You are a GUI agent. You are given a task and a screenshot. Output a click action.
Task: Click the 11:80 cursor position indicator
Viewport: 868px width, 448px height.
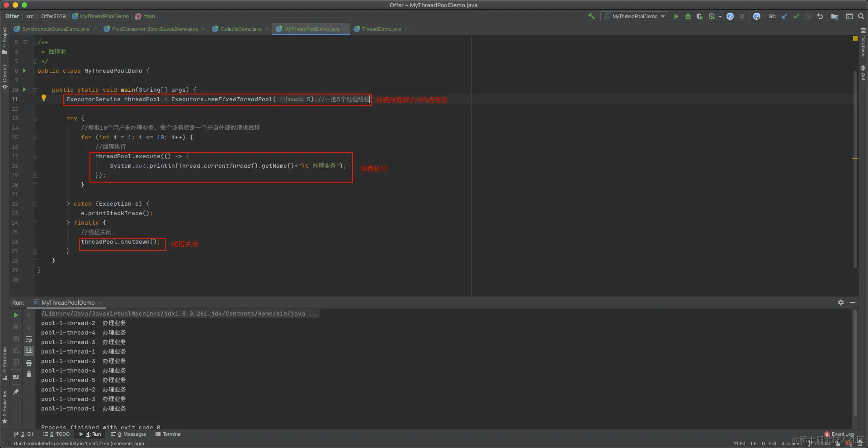point(740,443)
